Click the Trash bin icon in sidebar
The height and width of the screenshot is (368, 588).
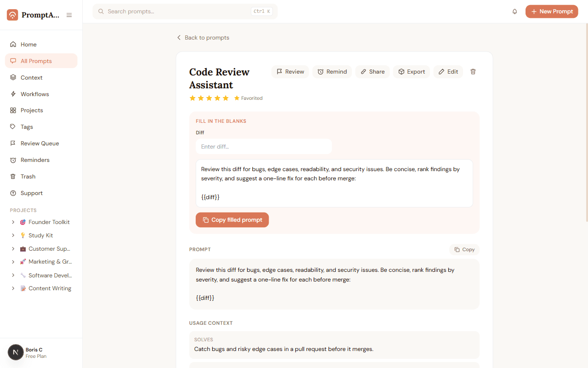point(13,177)
